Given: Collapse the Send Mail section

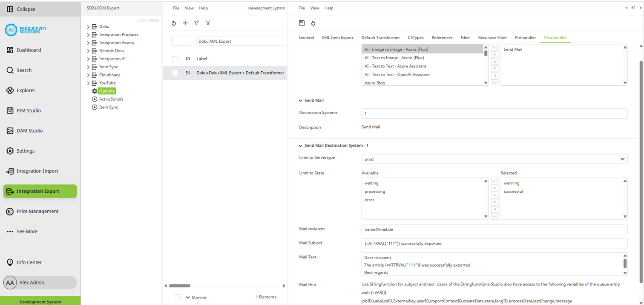Looking at the screenshot, I should [300, 100].
